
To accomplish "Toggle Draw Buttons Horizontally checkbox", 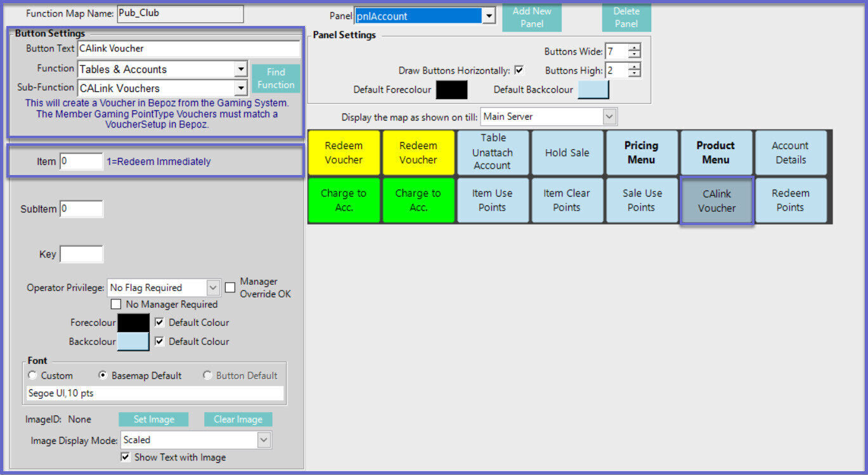I will pos(519,70).
